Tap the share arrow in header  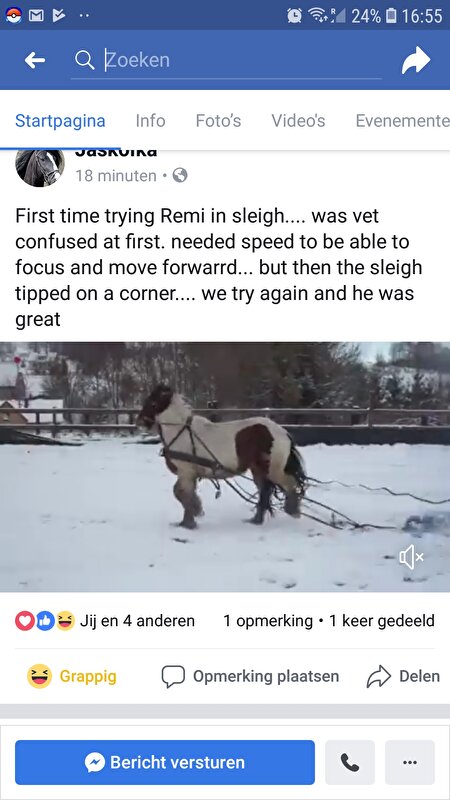[x=416, y=60]
